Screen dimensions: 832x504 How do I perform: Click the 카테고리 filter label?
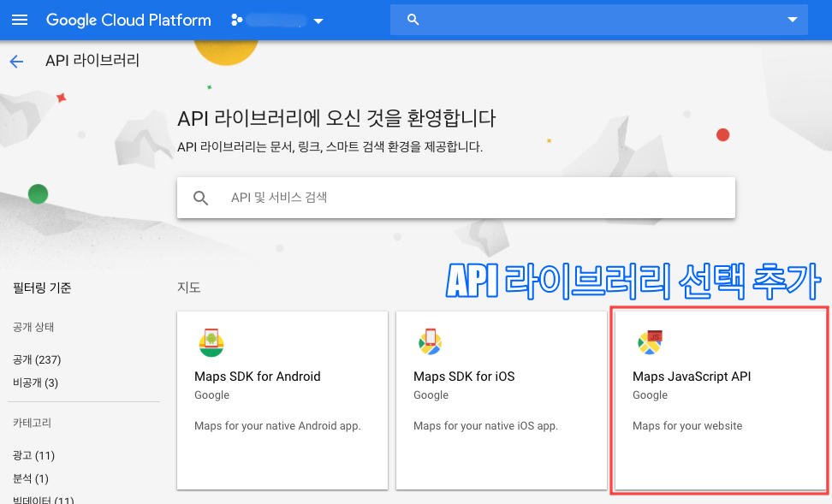(x=32, y=423)
